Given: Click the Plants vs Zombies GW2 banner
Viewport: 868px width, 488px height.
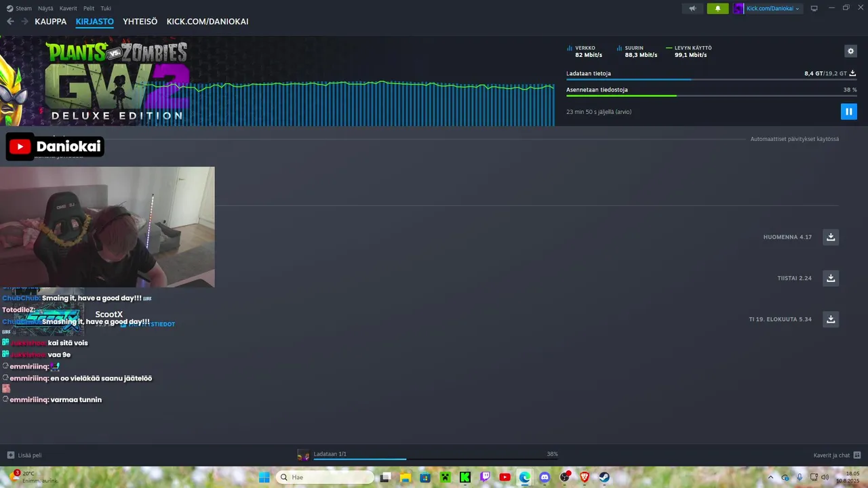Looking at the screenshot, I should click(115, 81).
